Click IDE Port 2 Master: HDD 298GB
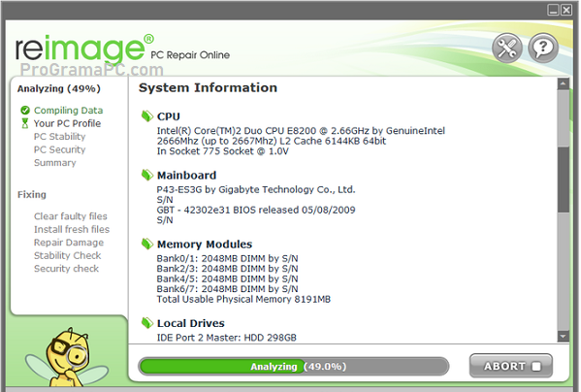Viewport: 581px width, 392px height. click(x=227, y=338)
